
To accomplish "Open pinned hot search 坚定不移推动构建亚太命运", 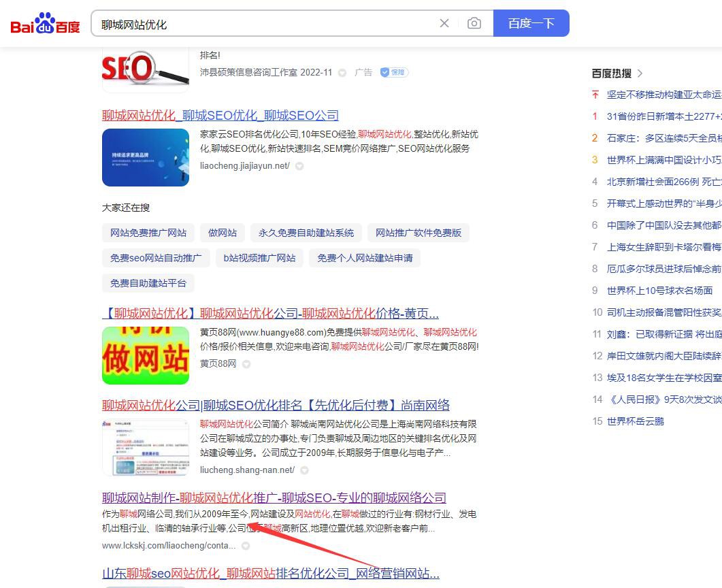I will 664,95.
